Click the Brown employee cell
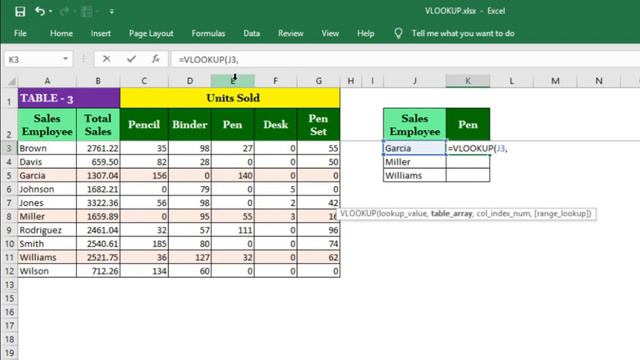Viewport: 640px width, 360px height. click(47, 148)
